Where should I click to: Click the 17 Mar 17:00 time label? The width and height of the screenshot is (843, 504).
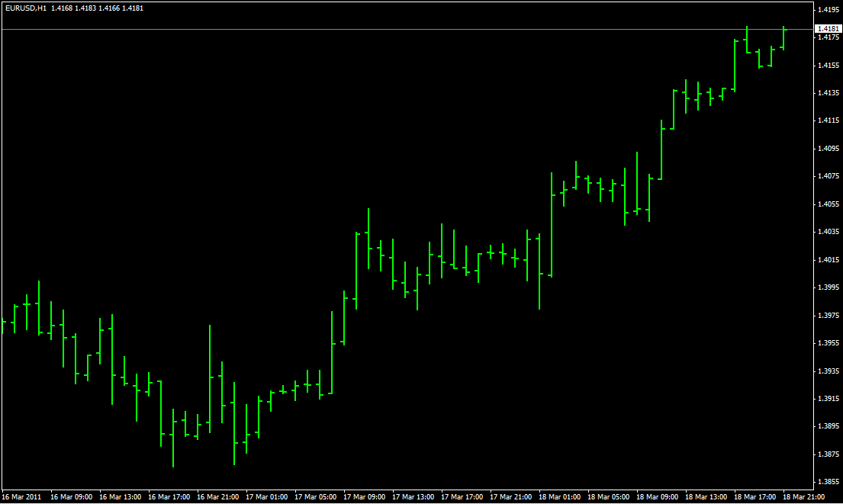(462, 497)
